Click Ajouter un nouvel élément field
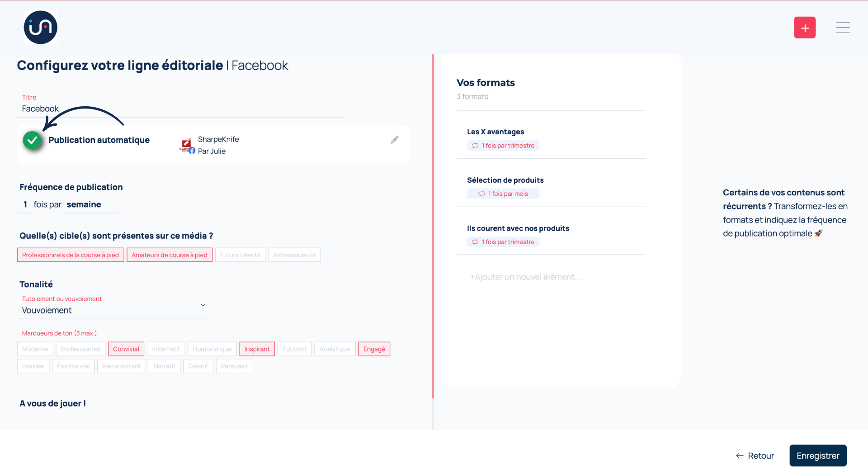 pos(525,277)
